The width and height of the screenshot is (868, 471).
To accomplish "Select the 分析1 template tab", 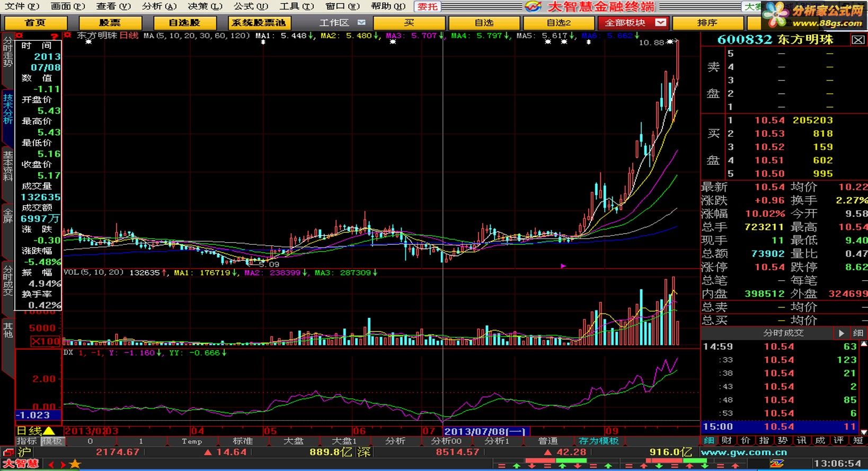I will point(497,441).
